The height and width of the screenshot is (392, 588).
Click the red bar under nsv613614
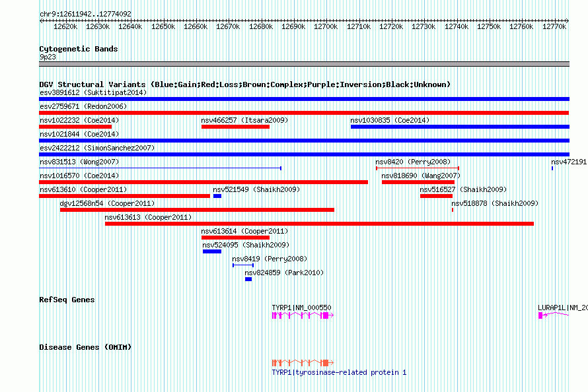tap(235, 238)
